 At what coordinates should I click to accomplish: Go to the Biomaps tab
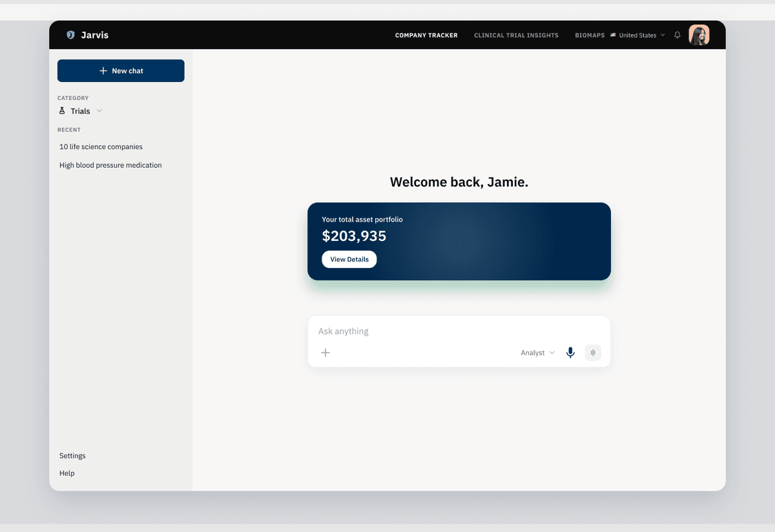(x=590, y=36)
